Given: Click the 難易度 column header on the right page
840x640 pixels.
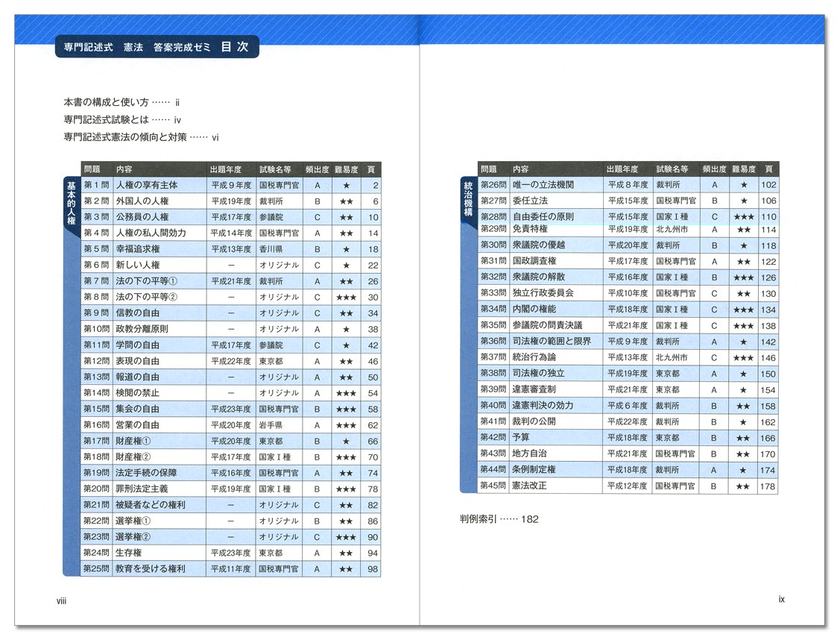Looking at the screenshot, I should [x=743, y=170].
